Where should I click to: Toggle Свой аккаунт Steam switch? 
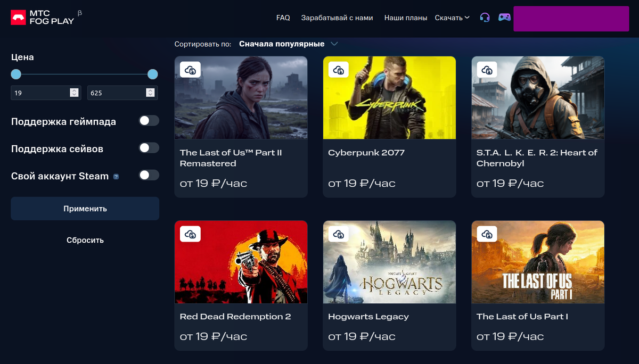pos(149,175)
